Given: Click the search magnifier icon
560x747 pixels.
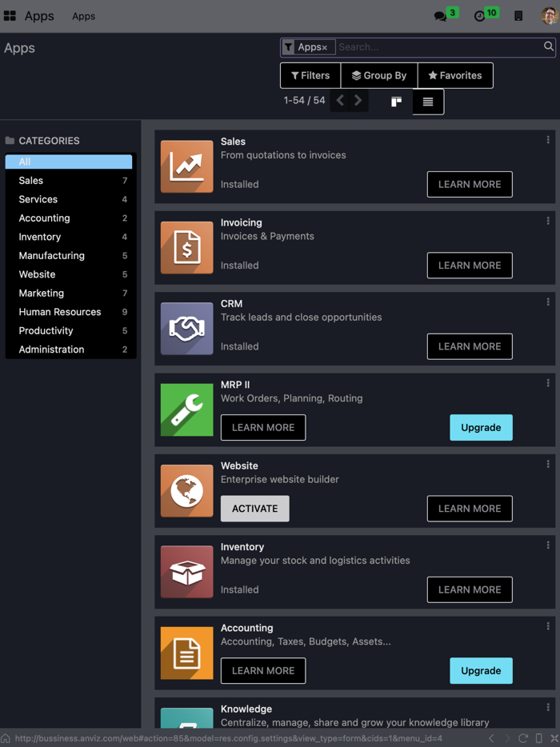Looking at the screenshot, I should click(549, 46).
